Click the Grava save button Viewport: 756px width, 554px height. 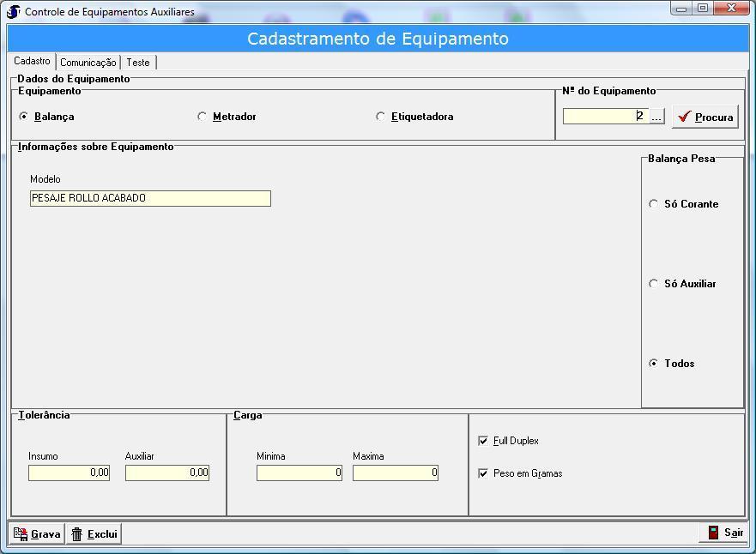pyautogui.click(x=37, y=533)
